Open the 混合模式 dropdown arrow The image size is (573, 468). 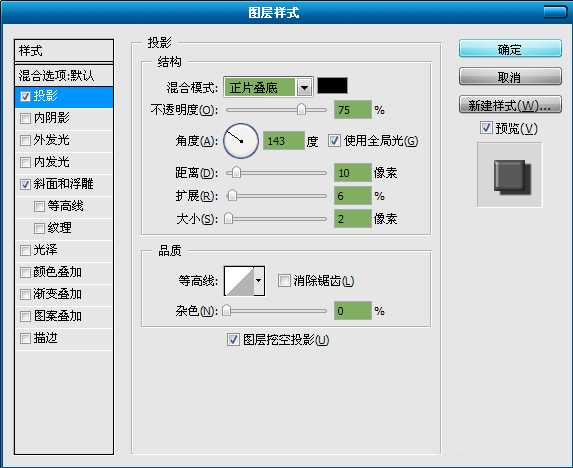point(304,87)
